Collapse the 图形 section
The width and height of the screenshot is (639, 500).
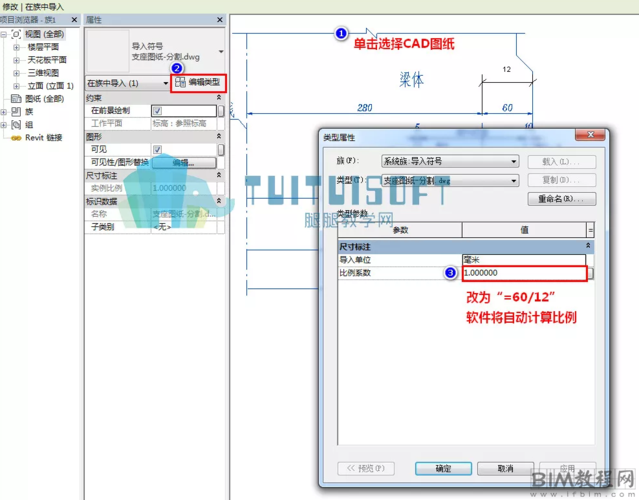tap(219, 136)
